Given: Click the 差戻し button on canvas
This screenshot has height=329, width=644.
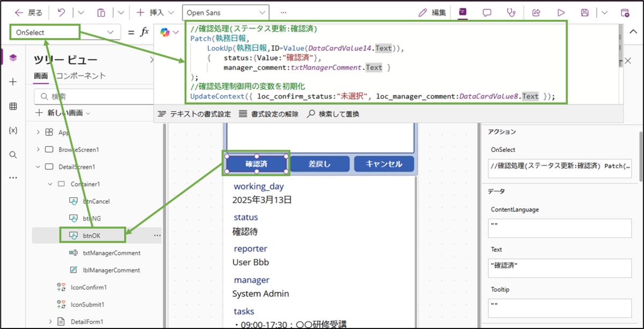Looking at the screenshot, I should point(320,164).
